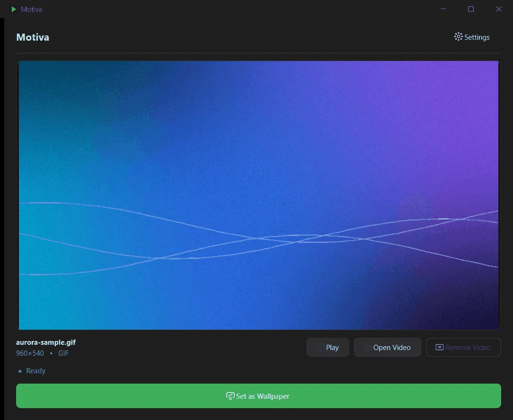This screenshot has width=513, height=420.
Task: Click the 960×540 resolution text
Action: 30,353
